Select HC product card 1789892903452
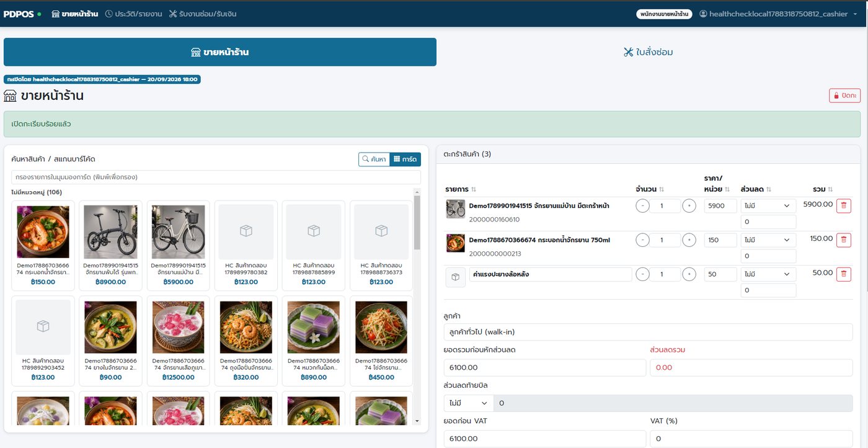868x448 pixels. pyautogui.click(x=43, y=341)
